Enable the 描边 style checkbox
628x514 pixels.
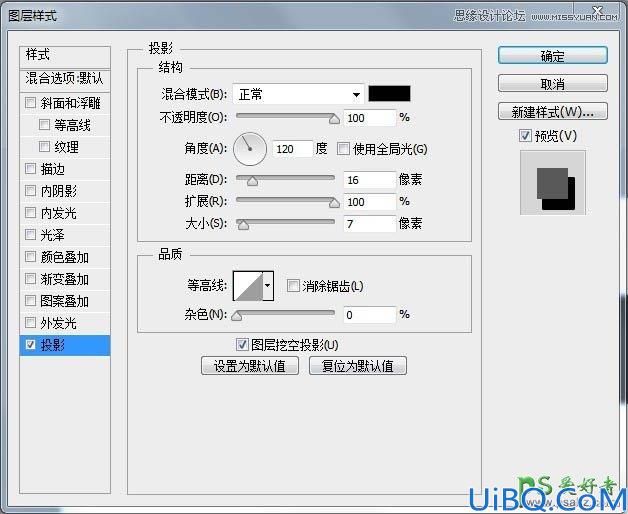click(30, 169)
